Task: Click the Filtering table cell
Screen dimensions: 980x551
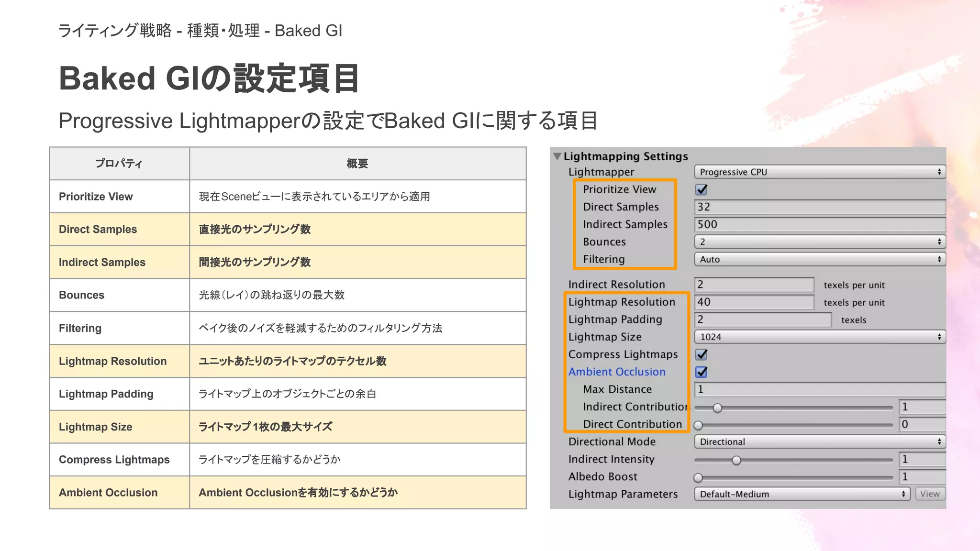Action: pyautogui.click(x=120, y=328)
